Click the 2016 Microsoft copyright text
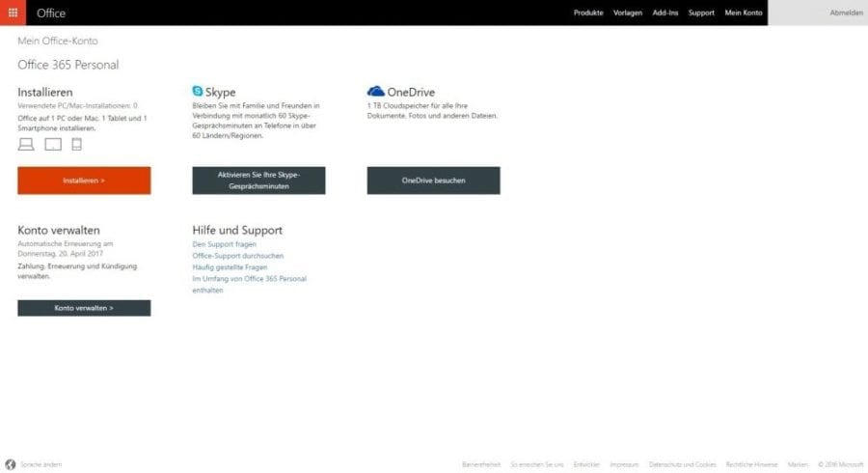Screen dimensions: 868x473 (840, 464)
